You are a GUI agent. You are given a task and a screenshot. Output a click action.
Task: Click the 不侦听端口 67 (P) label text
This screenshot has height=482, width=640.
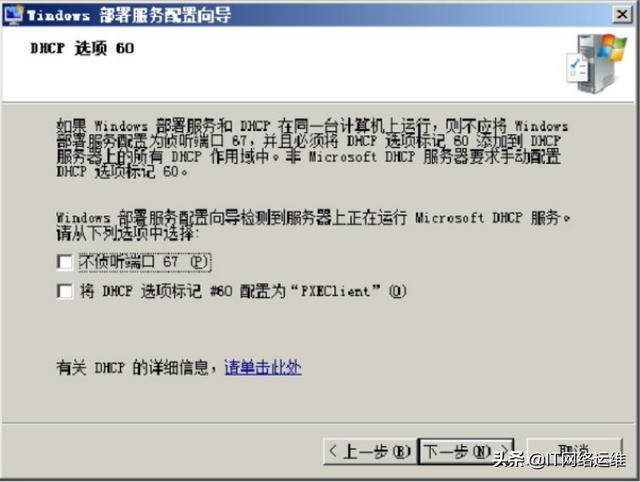click(x=144, y=262)
